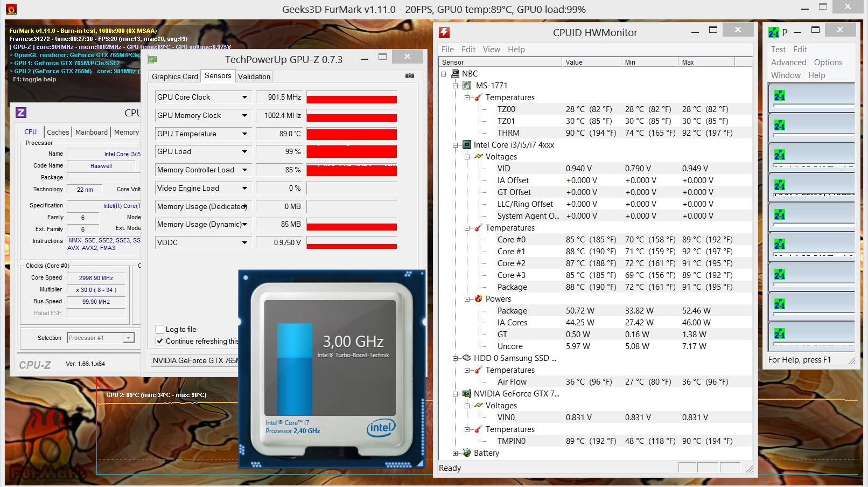The image size is (868, 487).
Task: Click the Max column header in HWMonitor
Action: pyautogui.click(x=707, y=62)
